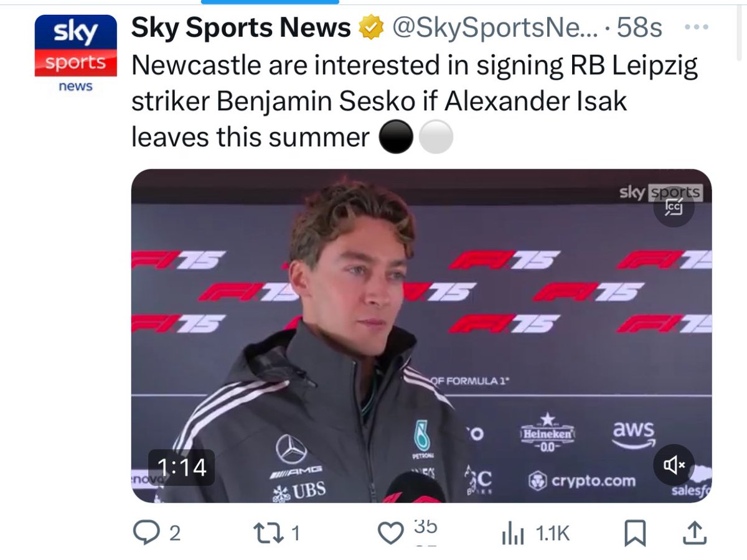Open the three-dot more options menu

695,27
